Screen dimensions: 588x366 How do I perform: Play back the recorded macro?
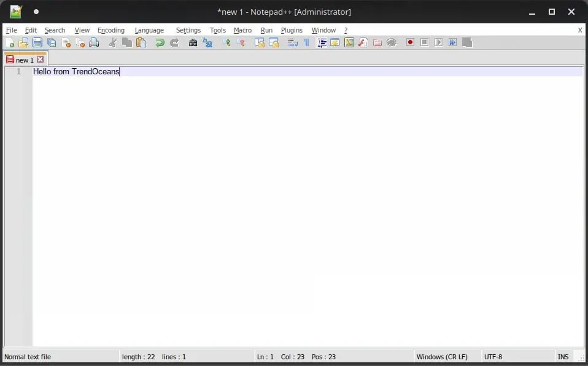438,42
